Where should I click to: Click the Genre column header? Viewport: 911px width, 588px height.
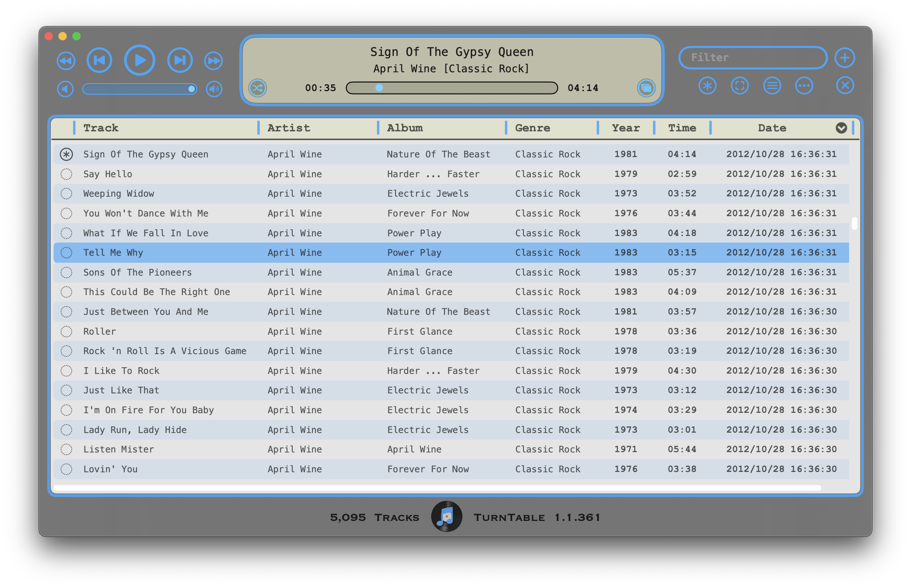click(x=532, y=128)
